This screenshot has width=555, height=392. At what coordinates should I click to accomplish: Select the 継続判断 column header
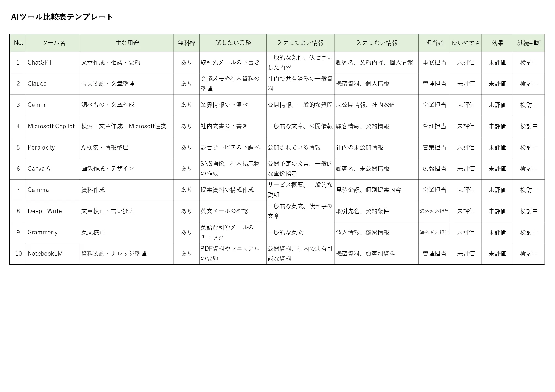click(529, 43)
